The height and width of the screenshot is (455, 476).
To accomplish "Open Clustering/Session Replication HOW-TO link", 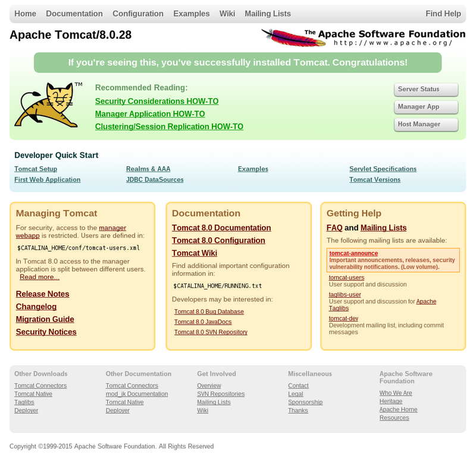I will [x=169, y=126].
